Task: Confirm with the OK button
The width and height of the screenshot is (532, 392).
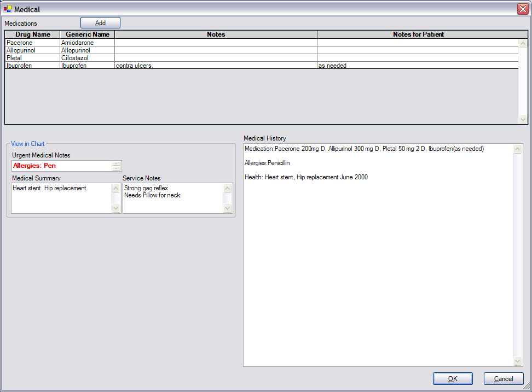Action: tap(453, 378)
